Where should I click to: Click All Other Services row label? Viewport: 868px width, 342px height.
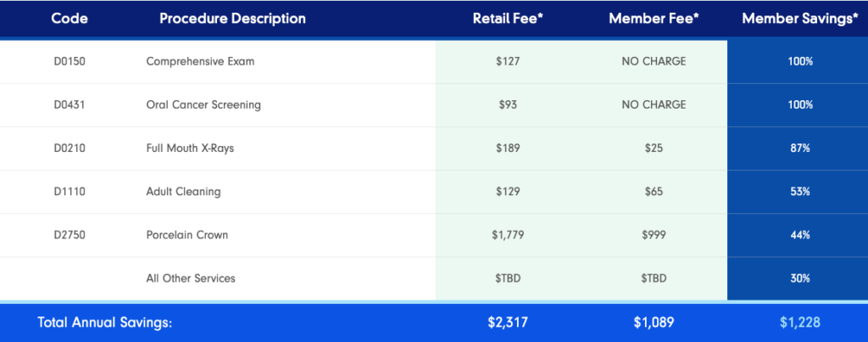coord(191,278)
